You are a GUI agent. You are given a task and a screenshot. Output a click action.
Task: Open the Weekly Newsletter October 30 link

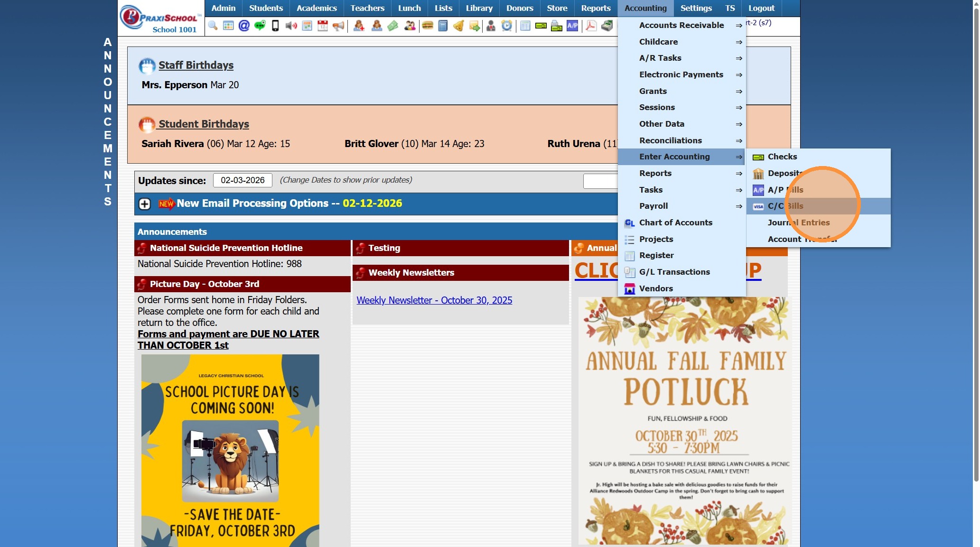coord(434,300)
